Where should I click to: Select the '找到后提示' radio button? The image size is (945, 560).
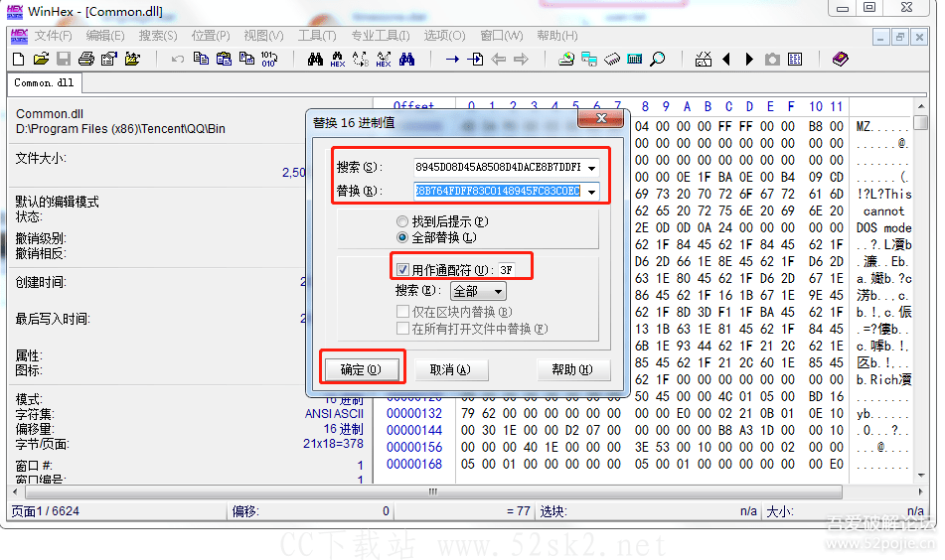click(402, 221)
